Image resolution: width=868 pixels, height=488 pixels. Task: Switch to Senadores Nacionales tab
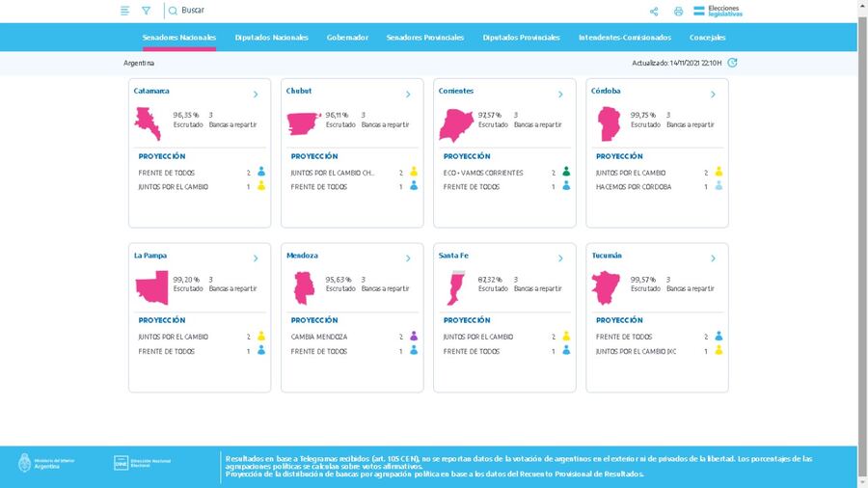coord(178,38)
